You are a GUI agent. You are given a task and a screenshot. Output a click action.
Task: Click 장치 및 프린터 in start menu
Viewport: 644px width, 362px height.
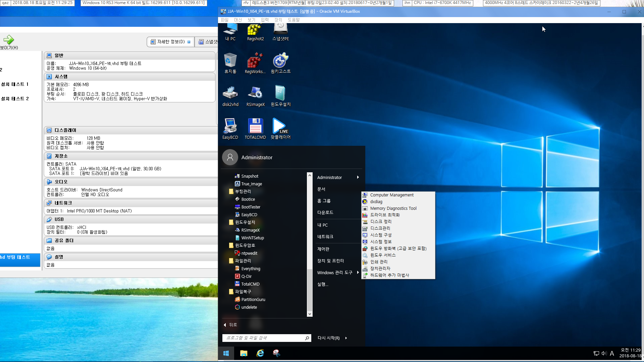[x=330, y=261]
